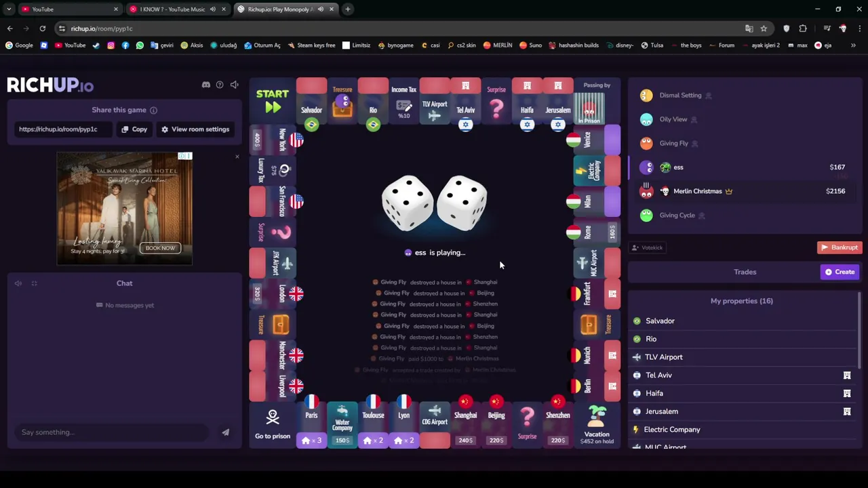The image size is (868, 488).
Task: Select the Jerusalem property tile
Action: pyautogui.click(x=558, y=102)
